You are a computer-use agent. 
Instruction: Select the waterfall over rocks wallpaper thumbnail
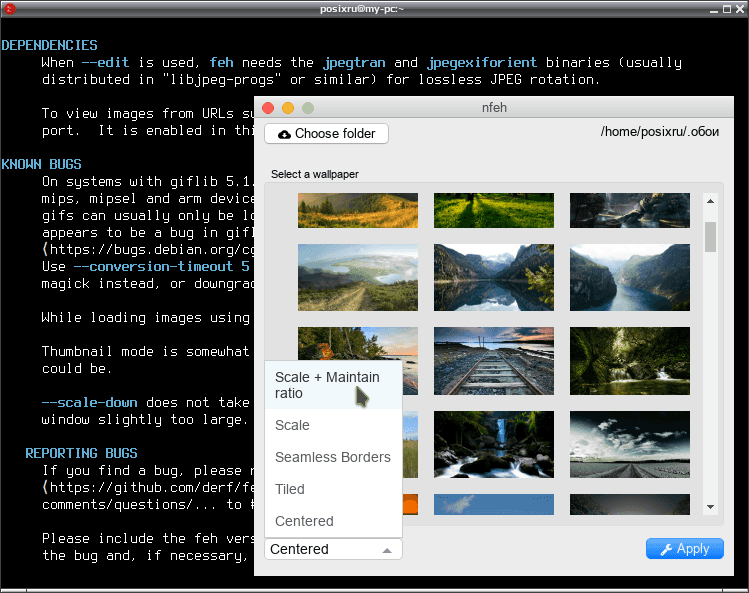coord(493,444)
